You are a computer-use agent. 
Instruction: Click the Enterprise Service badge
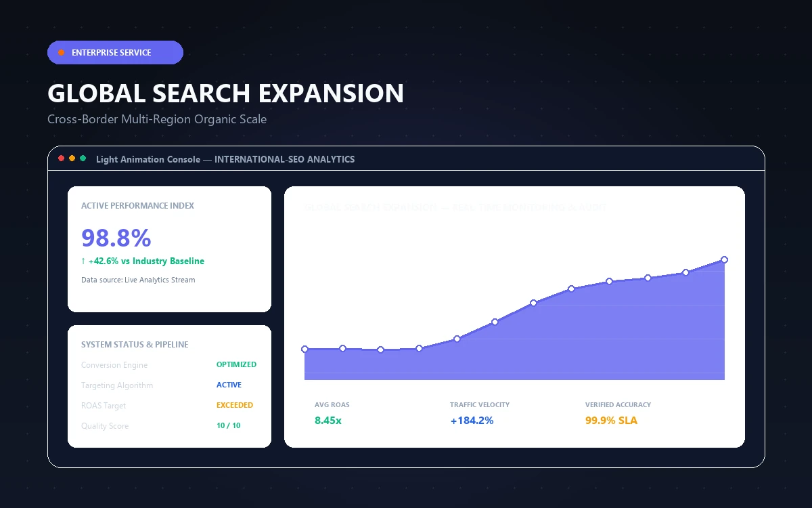coord(115,52)
